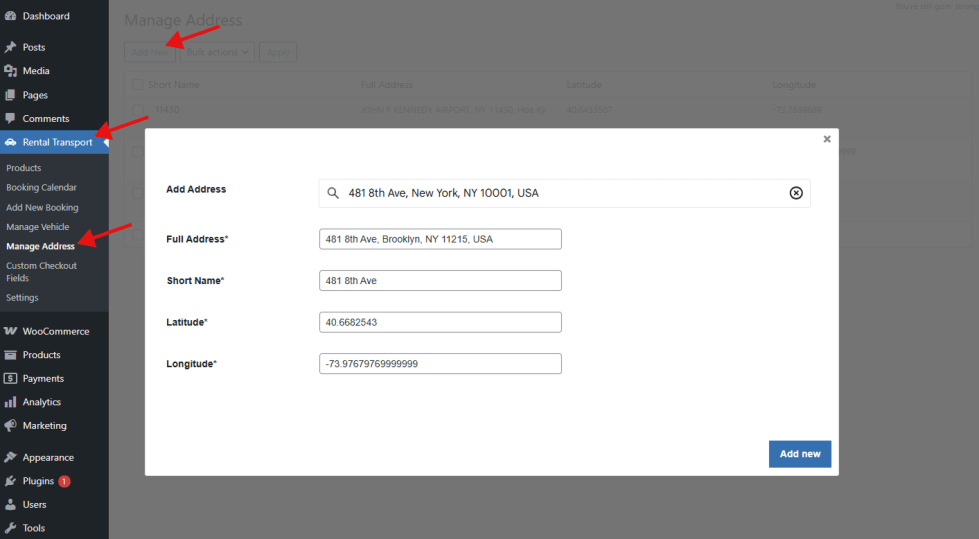This screenshot has height=539, width=979.
Task: Focus the Latitude input field
Action: click(440, 322)
